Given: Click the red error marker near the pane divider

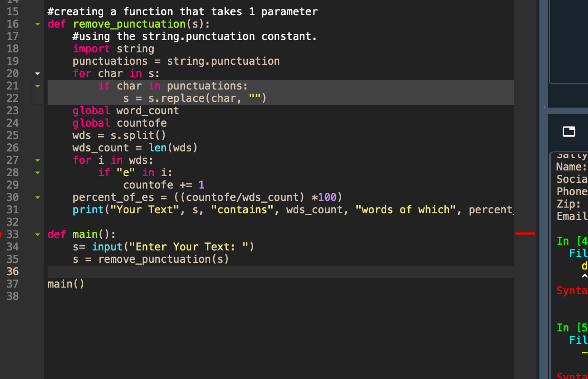Looking at the screenshot, I should click(525, 233).
